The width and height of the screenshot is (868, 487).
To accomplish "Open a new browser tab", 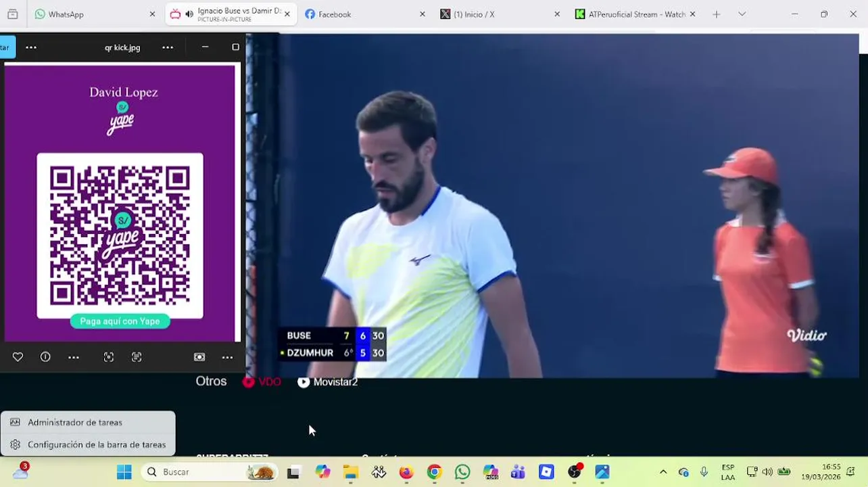I will (717, 14).
